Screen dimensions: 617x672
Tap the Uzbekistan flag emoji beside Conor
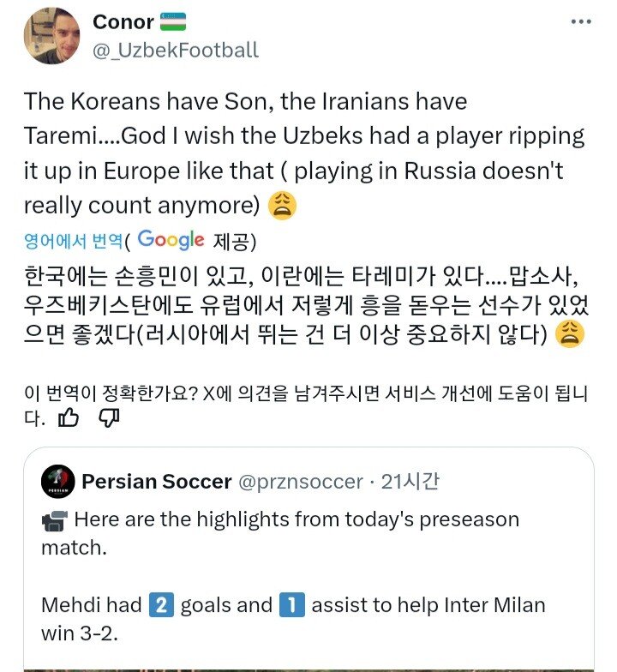click(x=173, y=22)
